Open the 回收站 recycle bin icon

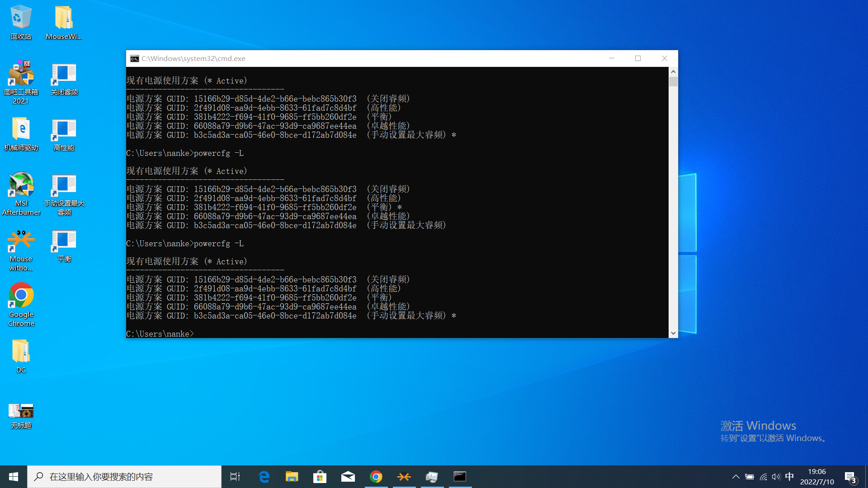pos(21,18)
